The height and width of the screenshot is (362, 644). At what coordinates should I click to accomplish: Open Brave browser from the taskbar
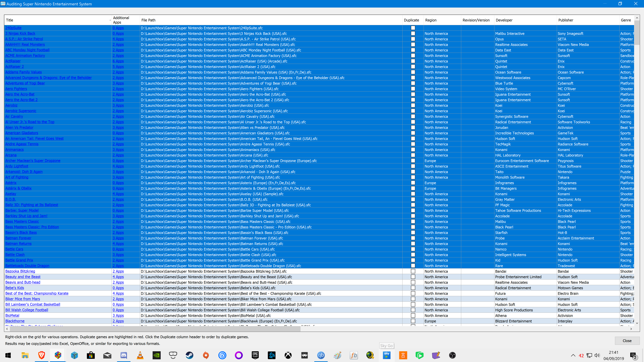[41, 355]
